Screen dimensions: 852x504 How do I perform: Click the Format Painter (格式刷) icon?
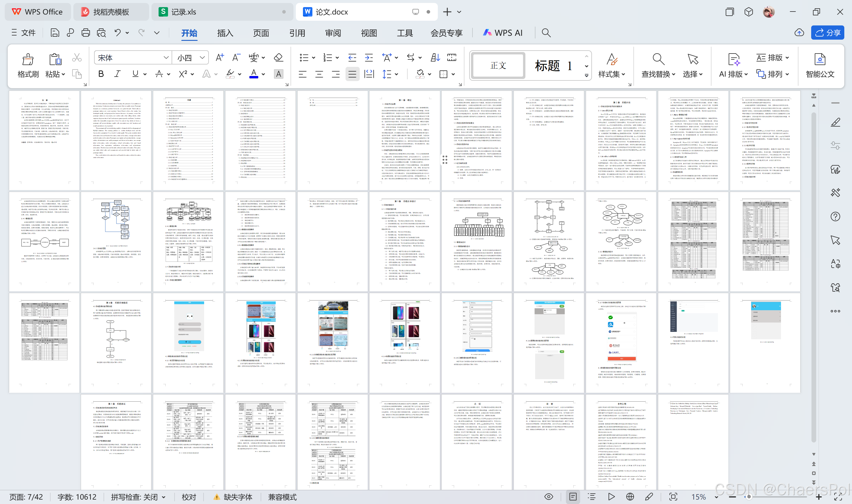click(28, 59)
